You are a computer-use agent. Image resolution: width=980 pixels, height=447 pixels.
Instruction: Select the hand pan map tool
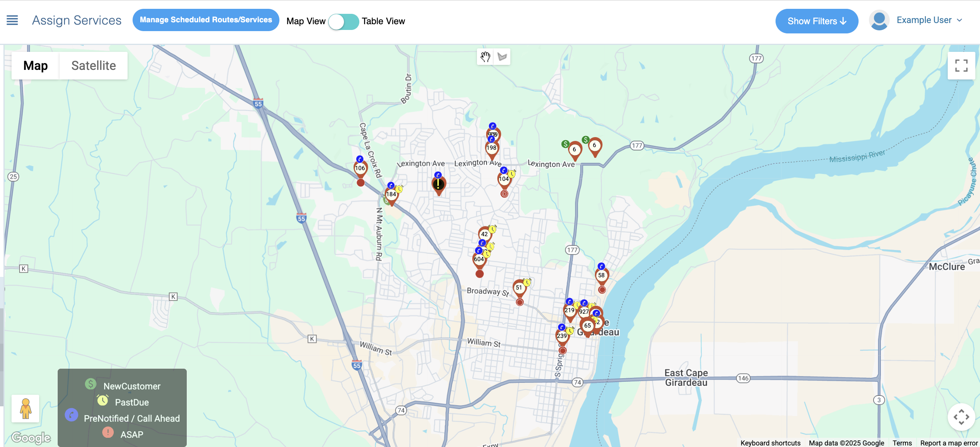[x=485, y=57]
